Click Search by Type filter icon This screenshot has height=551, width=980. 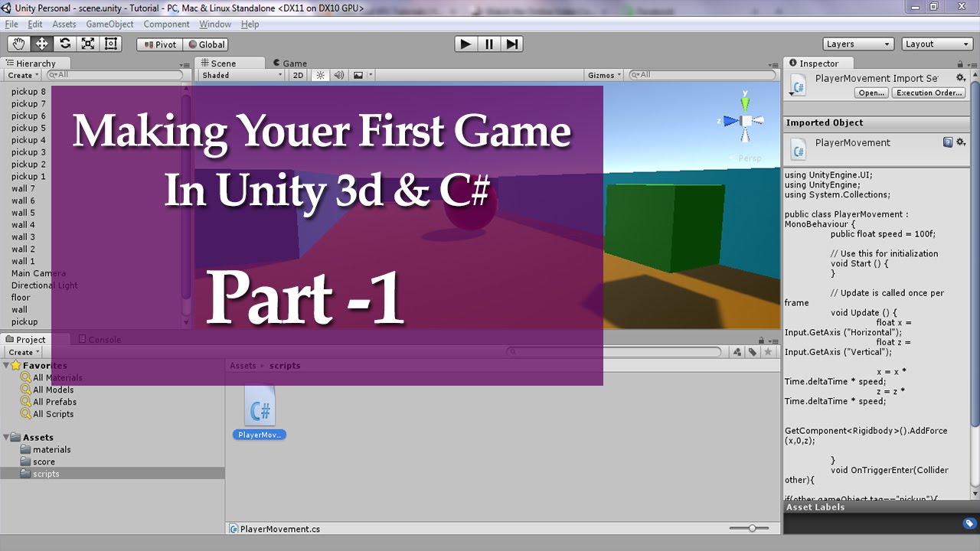[737, 352]
